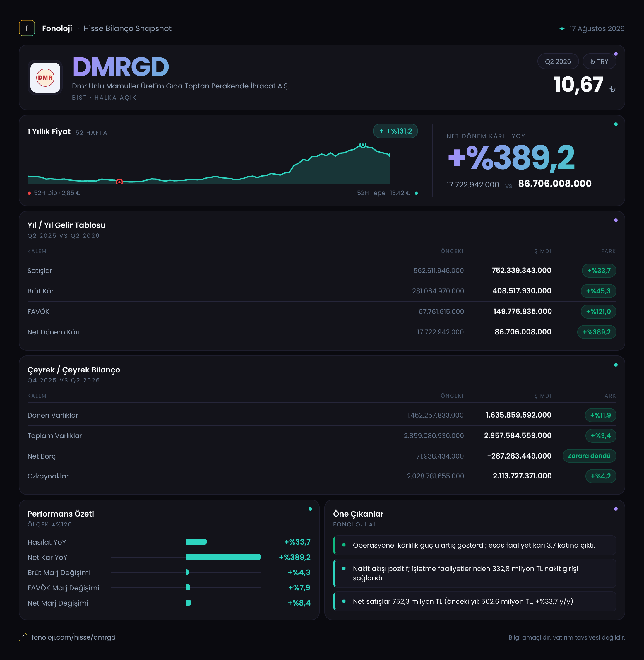Click the Özkaynaklar +%4,2 badge
Viewport: 644px width, 660px height.
pyautogui.click(x=601, y=476)
